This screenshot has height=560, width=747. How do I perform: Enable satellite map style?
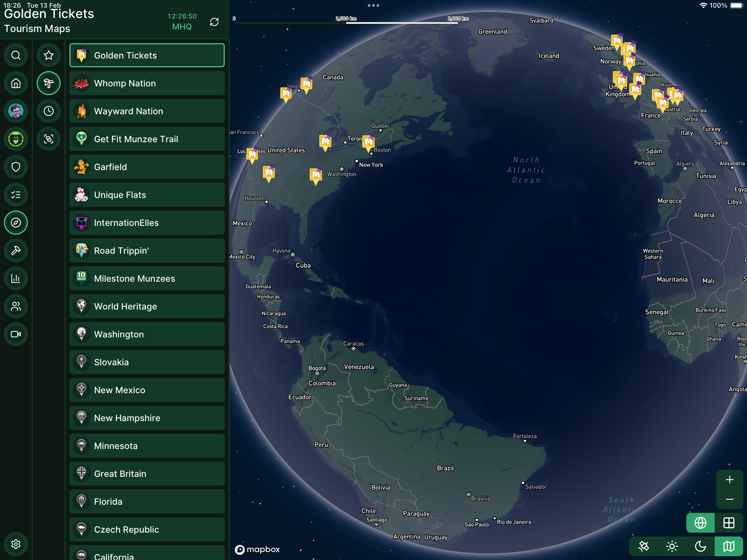click(644, 546)
